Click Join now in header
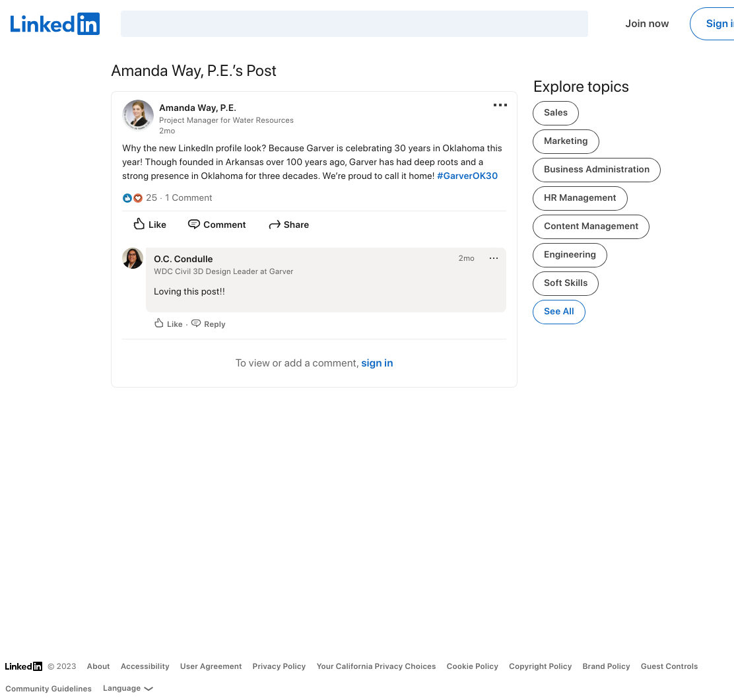The width and height of the screenshot is (734, 700). (x=647, y=23)
